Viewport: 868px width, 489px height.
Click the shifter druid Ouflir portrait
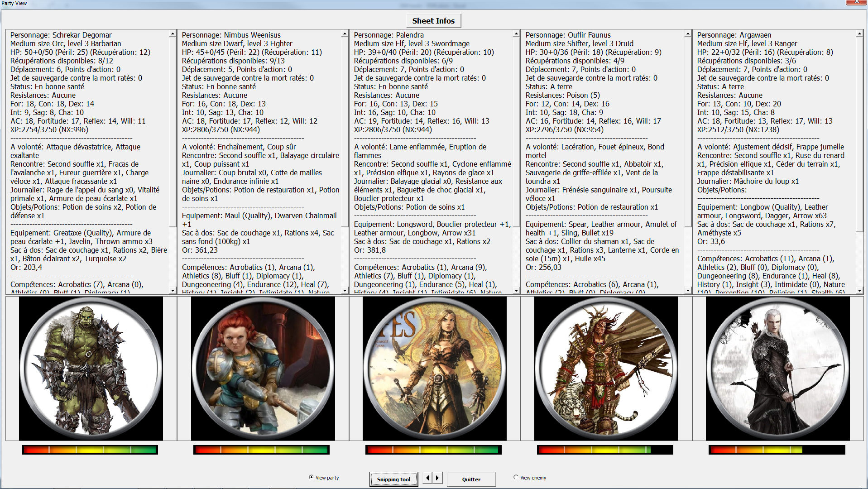(x=606, y=369)
